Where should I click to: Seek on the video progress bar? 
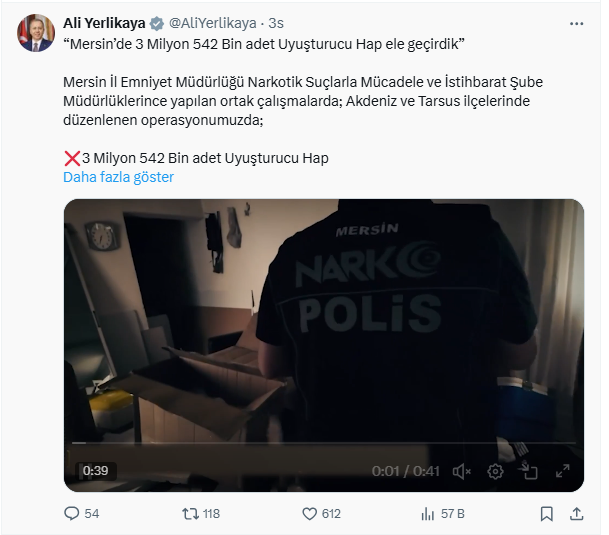[324, 443]
